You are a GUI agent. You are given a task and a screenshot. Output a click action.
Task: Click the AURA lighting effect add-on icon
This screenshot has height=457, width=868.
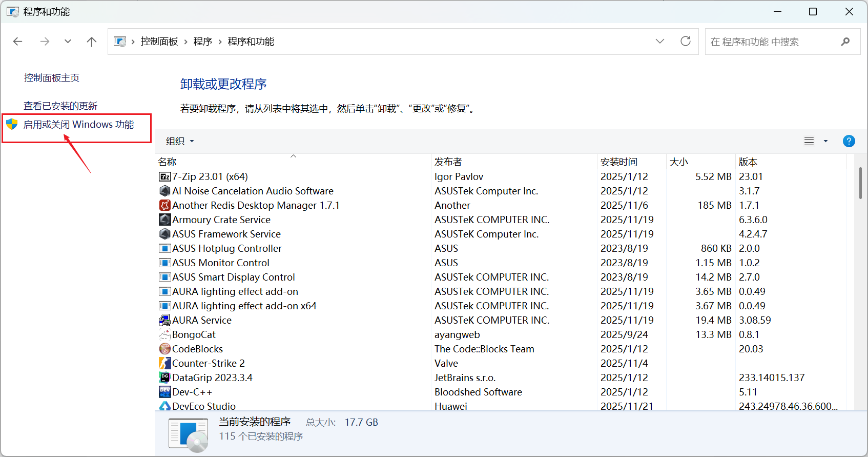point(164,291)
